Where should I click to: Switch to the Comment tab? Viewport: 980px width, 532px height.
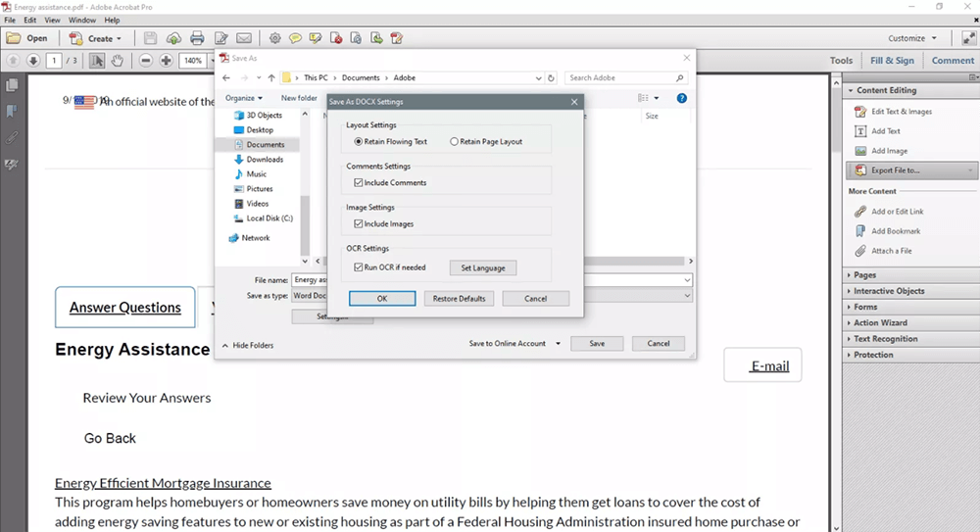[952, 61]
